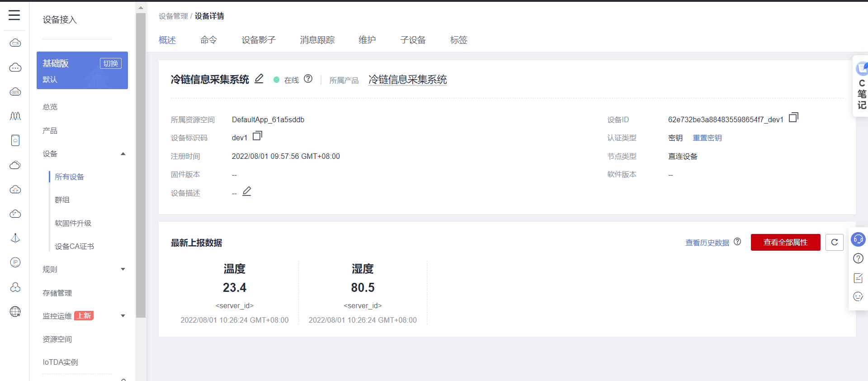The width and height of the screenshot is (868, 381).
Task: Open the 设备影子 tab
Action: point(259,40)
